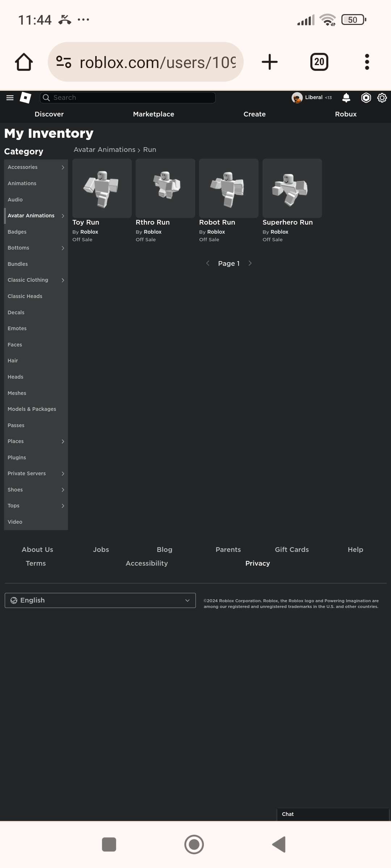Open the Rthro Run animation thumbnail
This screenshot has width=391, height=868.
pyautogui.click(x=165, y=188)
